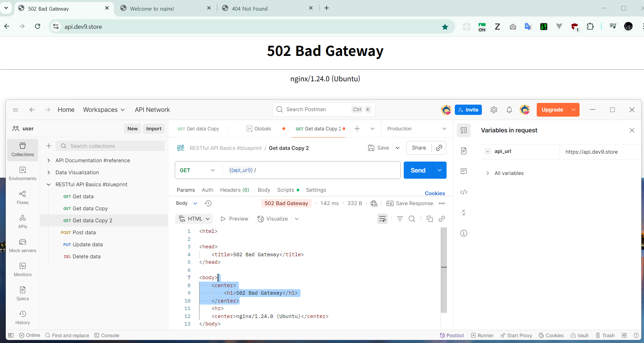Open the response history clock icon
Screen dimensions: 644x343
(208, 203)
